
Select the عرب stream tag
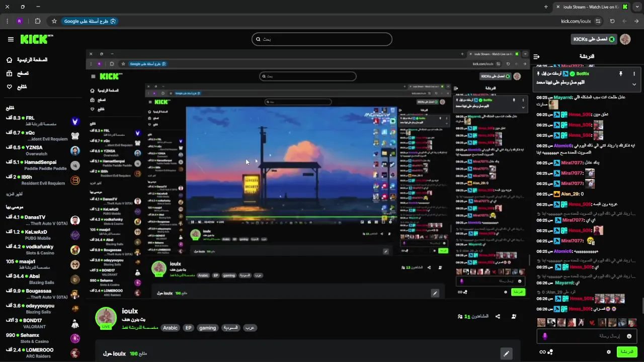(x=250, y=328)
